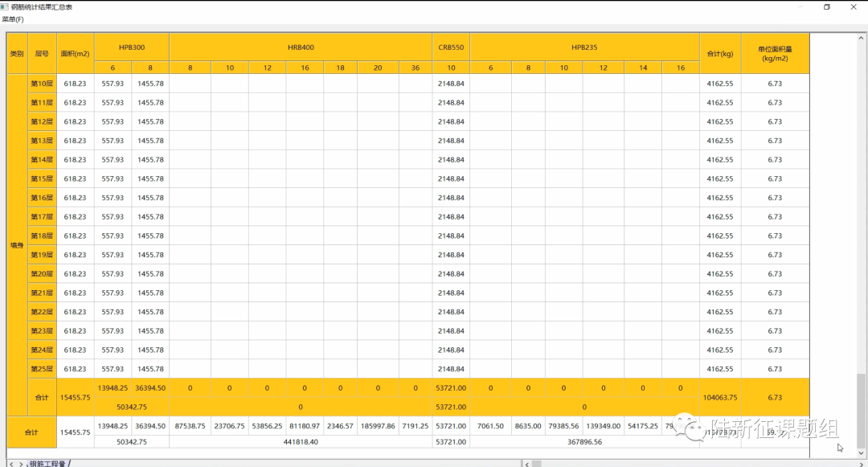Select the 79385.56 total cell
This screenshot has height=467, width=868.
point(563,426)
